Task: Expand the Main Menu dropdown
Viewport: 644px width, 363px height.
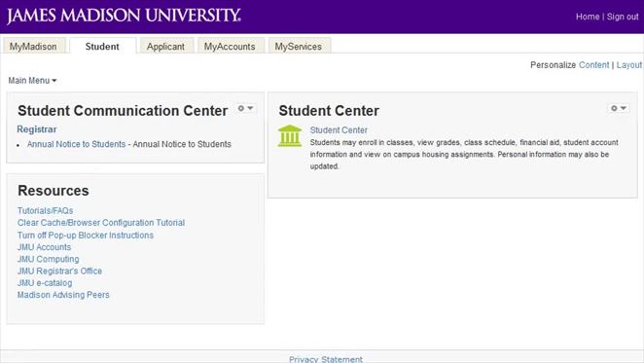Action: point(32,81)
